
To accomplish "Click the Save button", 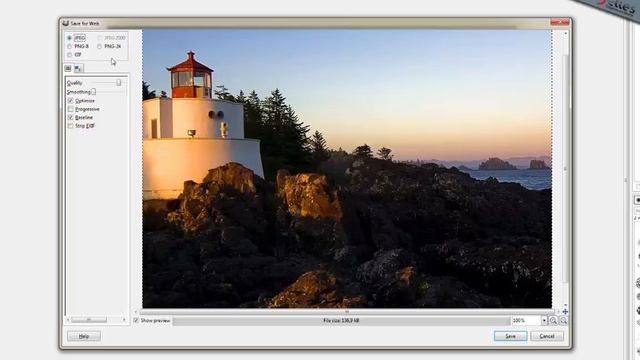I will (510, 336).
